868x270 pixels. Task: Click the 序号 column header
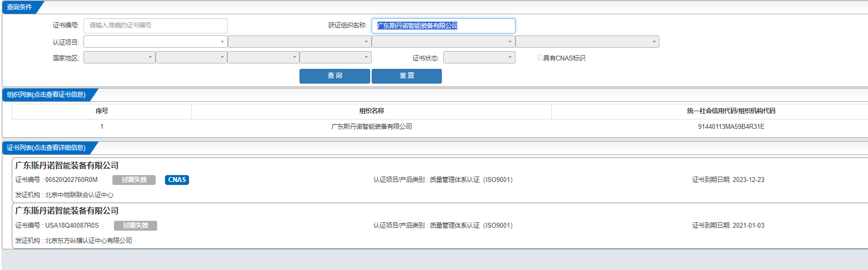[x=102, y=111]
